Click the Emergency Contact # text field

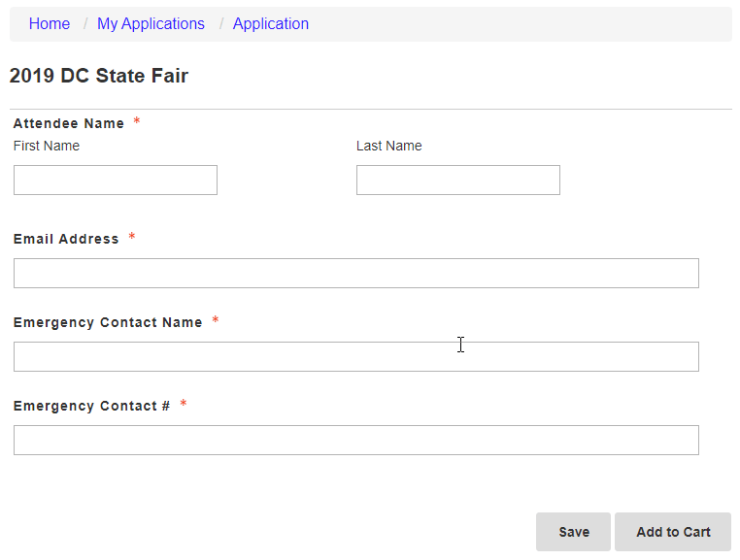(x=355, y=440)
